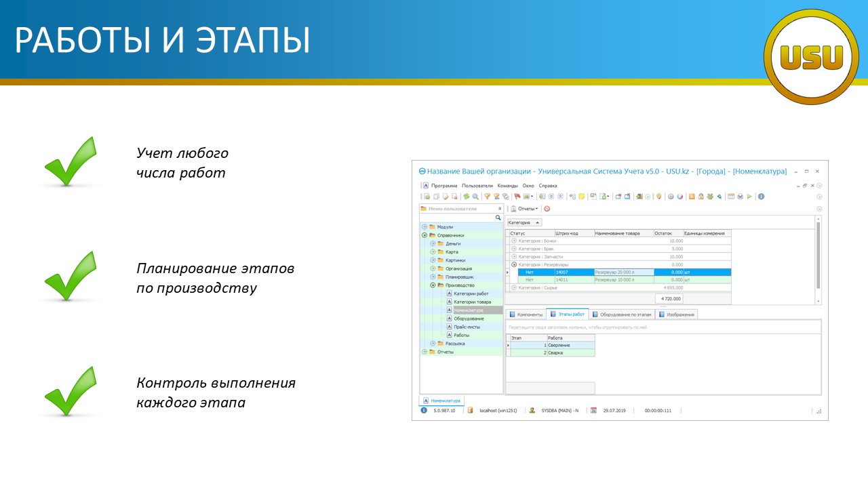Viewport: 868px width, 488px height.
Task: Open the Пользователи menu
Action: tap(477, 185)
